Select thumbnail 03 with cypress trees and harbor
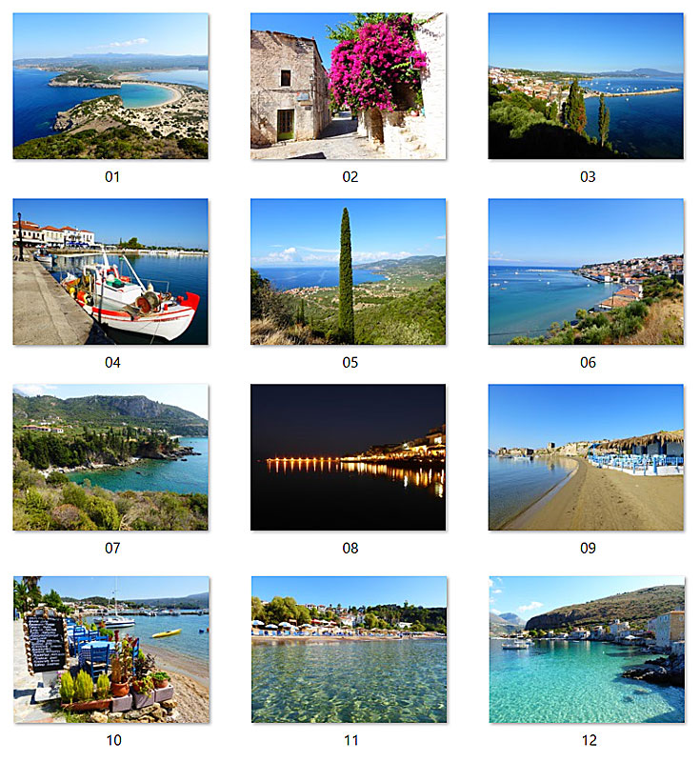Image resolution: width=700 pixels, height=762 pixels. 586,86
